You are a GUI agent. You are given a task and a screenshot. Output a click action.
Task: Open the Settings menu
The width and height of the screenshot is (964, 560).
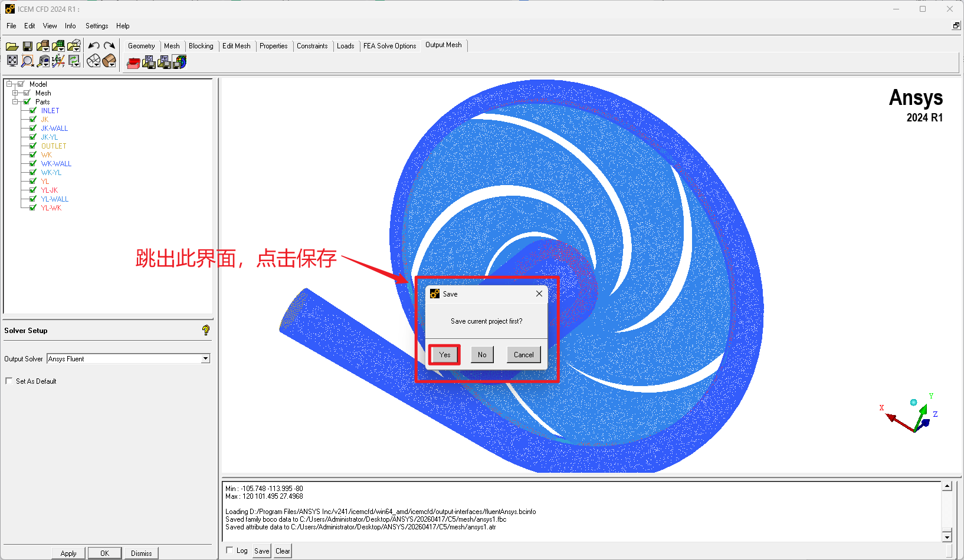pos(97,26)
